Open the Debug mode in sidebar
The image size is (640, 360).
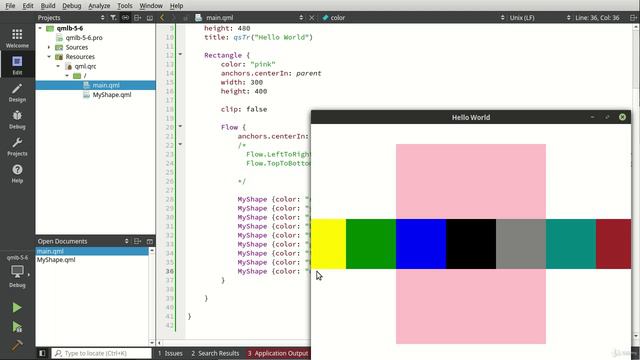coord(17,119)
